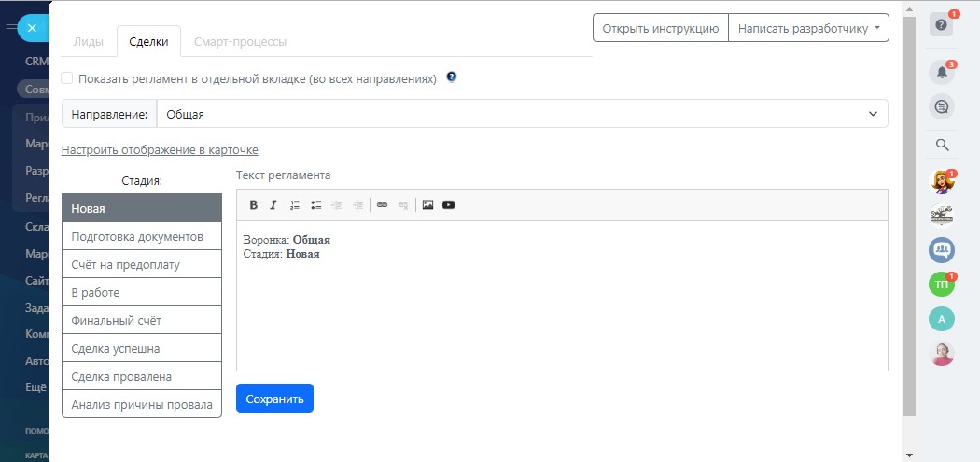
Task: Click the Открыть инструкцию button
Action: coord(661,28)
